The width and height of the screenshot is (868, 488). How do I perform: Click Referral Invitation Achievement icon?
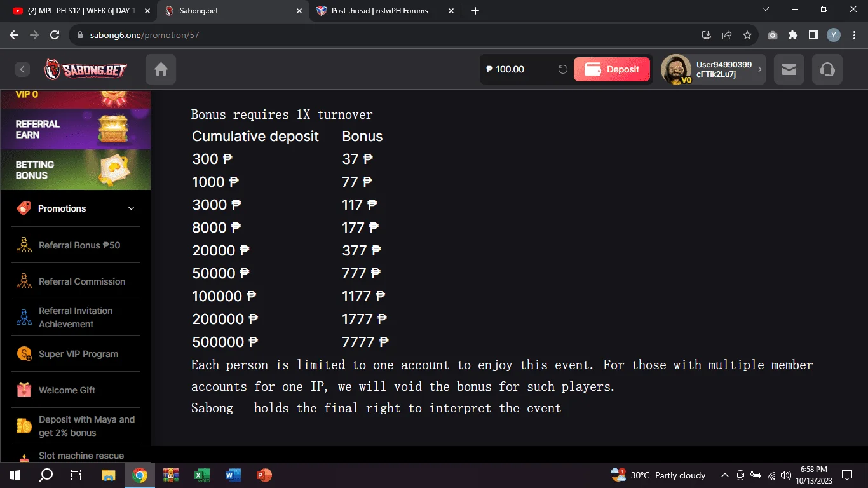point(24,318)
